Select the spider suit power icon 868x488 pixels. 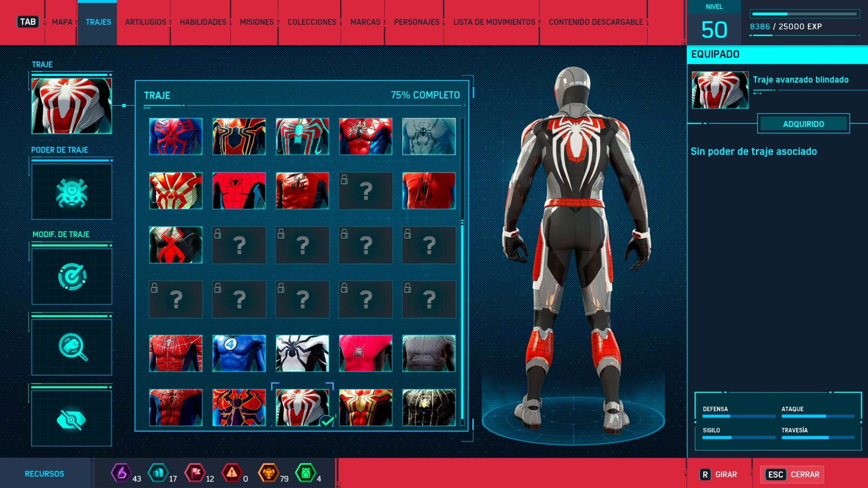coord(71,192)
